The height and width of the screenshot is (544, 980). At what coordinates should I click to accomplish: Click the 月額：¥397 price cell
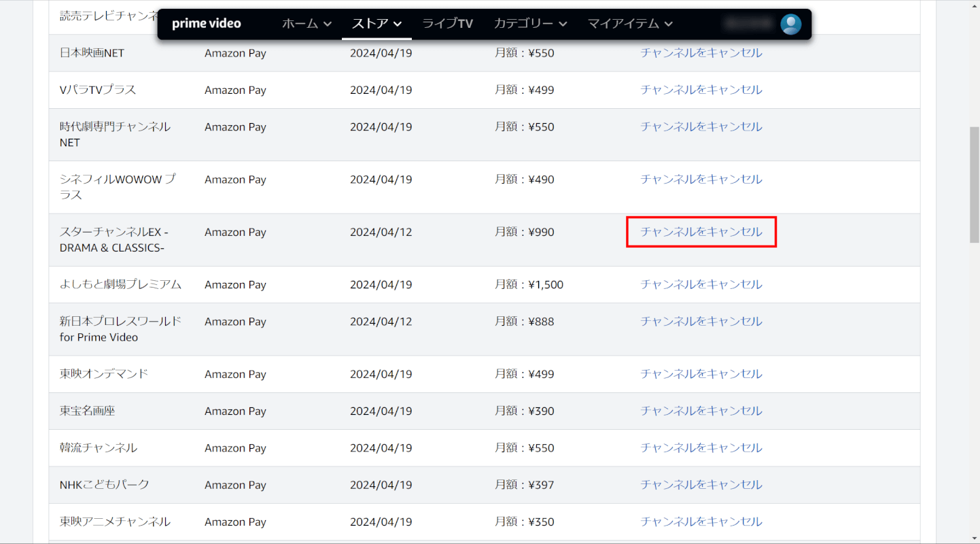point(525,485)
